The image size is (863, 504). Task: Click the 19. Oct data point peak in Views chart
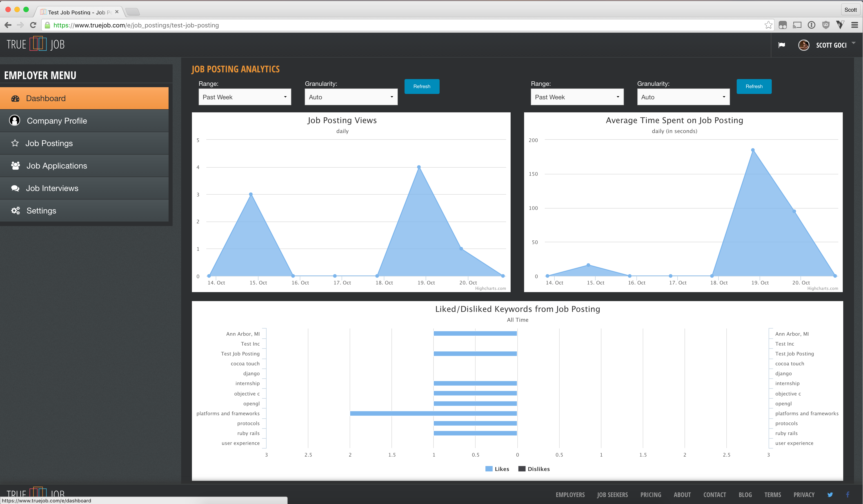point(419,167)
